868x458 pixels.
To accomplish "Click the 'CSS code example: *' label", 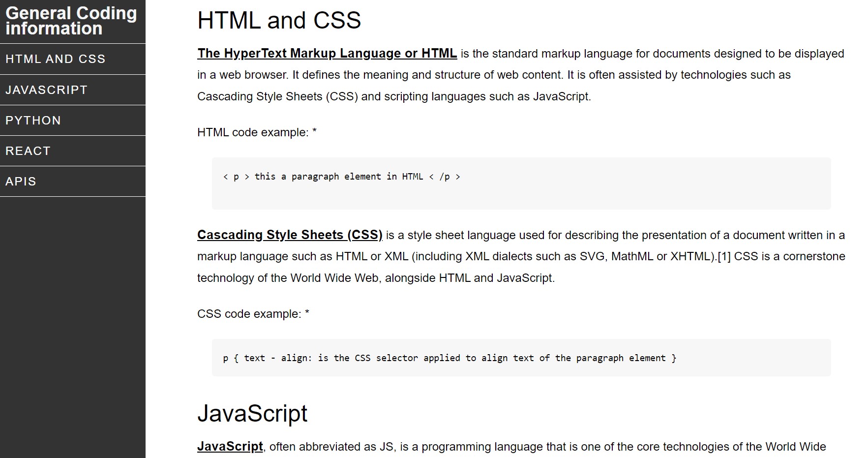I will [253, 314].
